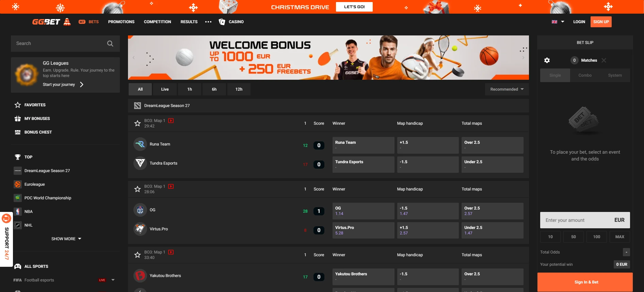Bet on Virtus.Pro winner at 5.28
Screen dimensions: 644x292
(363, 230)
